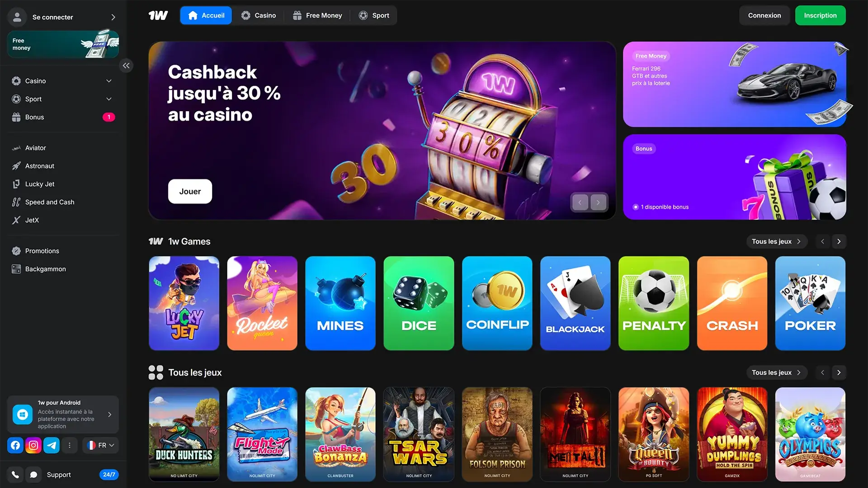Viewport: 868px width, 488px height.
Task: Expand the Casino sidebar section
Action: (x=63, y=81)
